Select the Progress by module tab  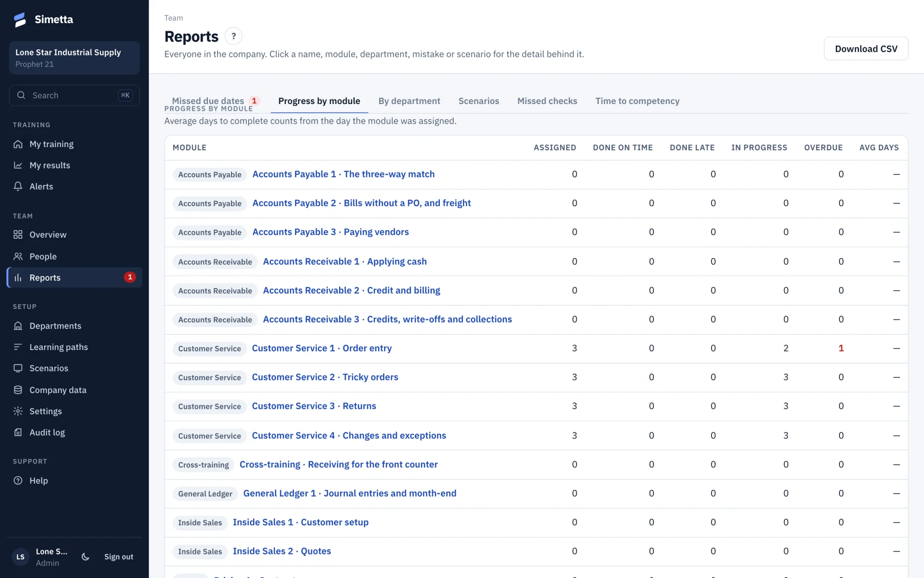pos(319,101)
